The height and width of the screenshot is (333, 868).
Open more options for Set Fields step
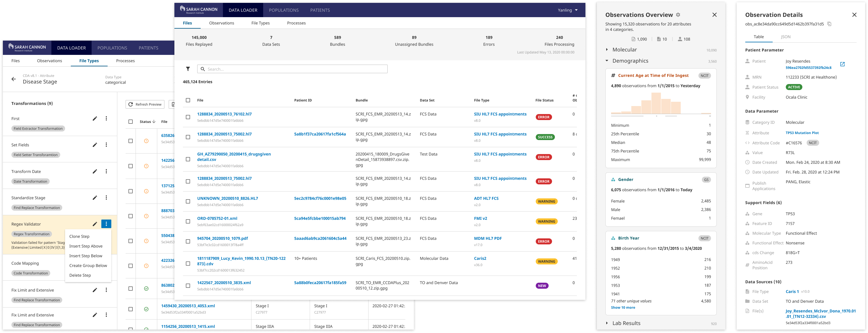106,145
